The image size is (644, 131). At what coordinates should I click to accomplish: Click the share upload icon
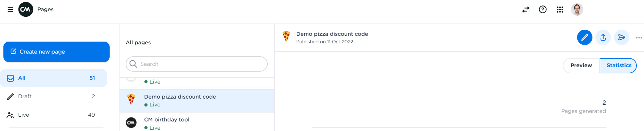pyautogui.click(x=603, y=38)
